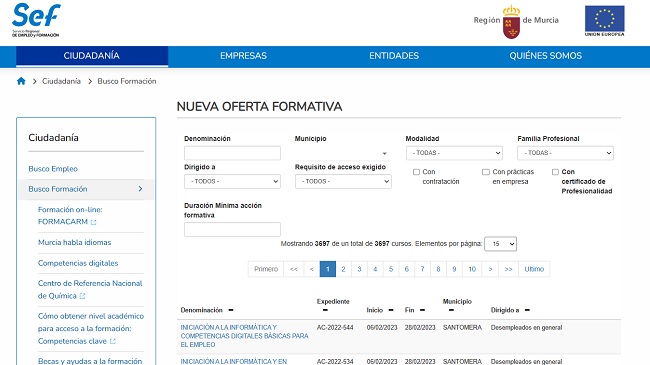Open Murcia habla idiomas link
The height and width of the screenshot is (365, 650).
(x=75, y=242)
